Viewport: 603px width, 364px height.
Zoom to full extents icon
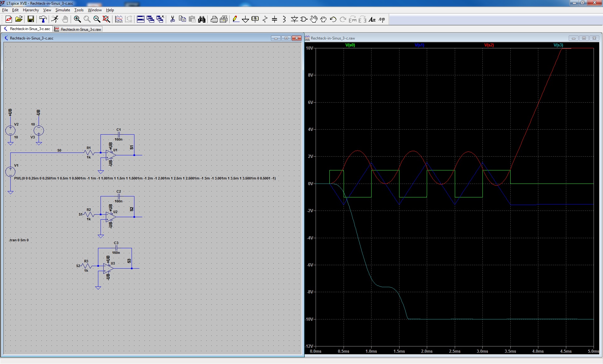pos(106,19)
